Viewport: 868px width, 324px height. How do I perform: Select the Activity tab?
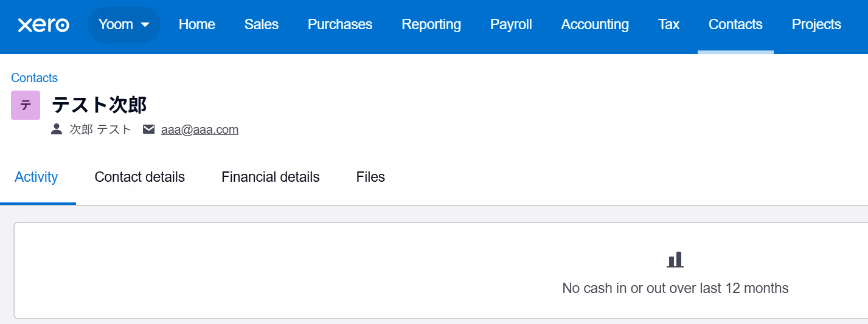click(x=36, y=177)
